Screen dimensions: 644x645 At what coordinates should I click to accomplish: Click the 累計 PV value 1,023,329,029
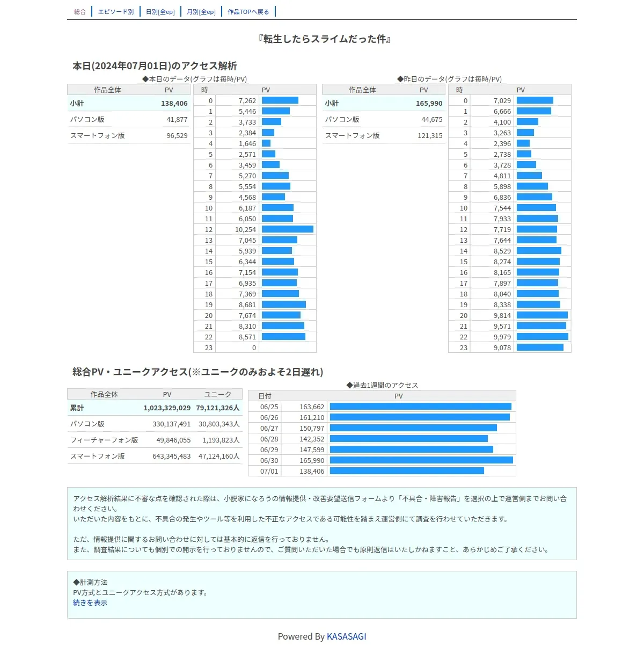click(x=167, y=408)
